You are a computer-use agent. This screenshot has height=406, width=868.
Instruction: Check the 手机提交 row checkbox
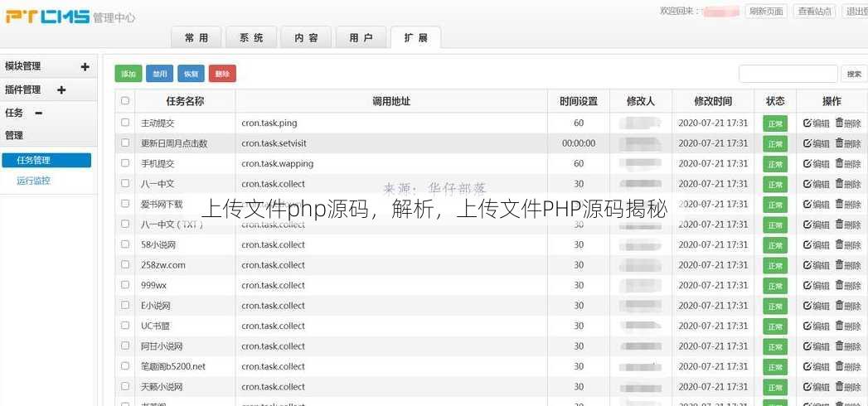125,162
